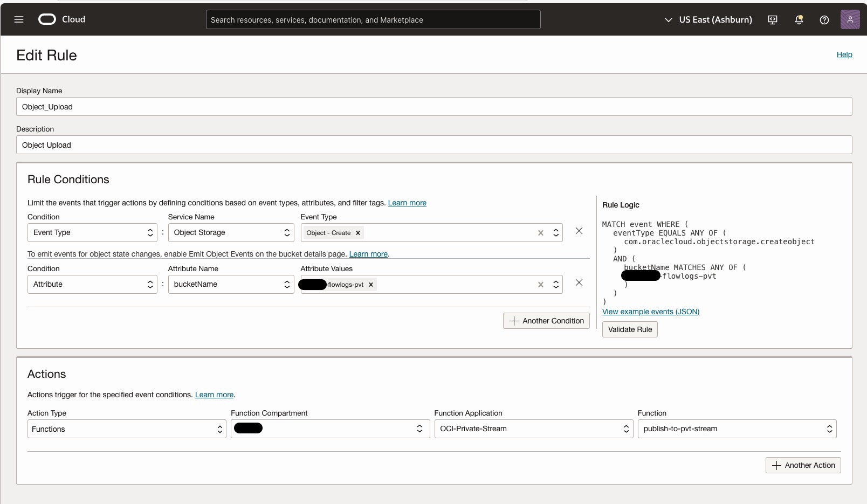
Task: Open the navigation hamburger menu
Action: 19,19
